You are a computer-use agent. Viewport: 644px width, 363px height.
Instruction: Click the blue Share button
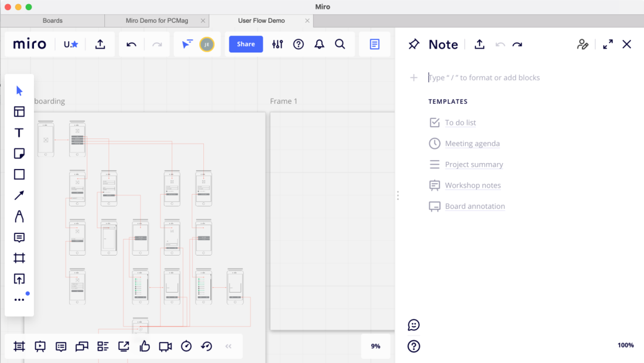(x=246, y=44)
